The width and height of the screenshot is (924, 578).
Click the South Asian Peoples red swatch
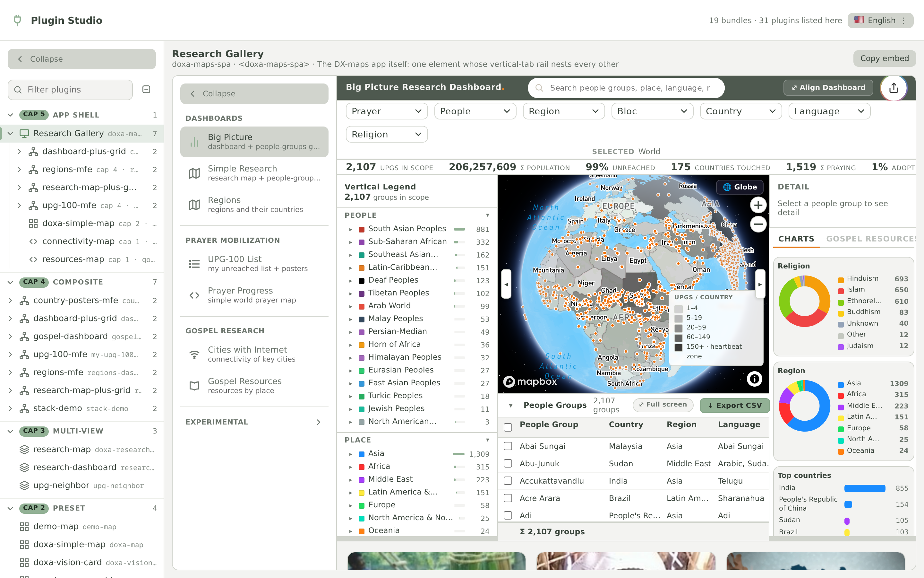coord(361,229)
